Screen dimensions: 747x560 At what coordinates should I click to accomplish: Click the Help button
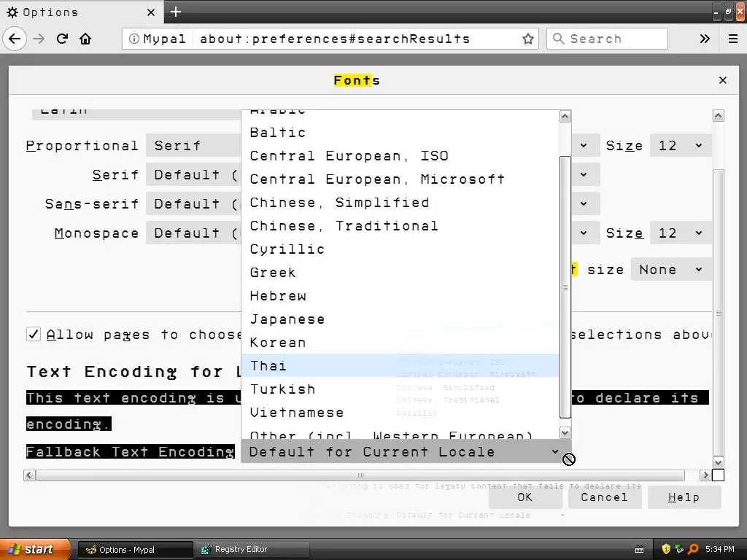coord(684,497)
